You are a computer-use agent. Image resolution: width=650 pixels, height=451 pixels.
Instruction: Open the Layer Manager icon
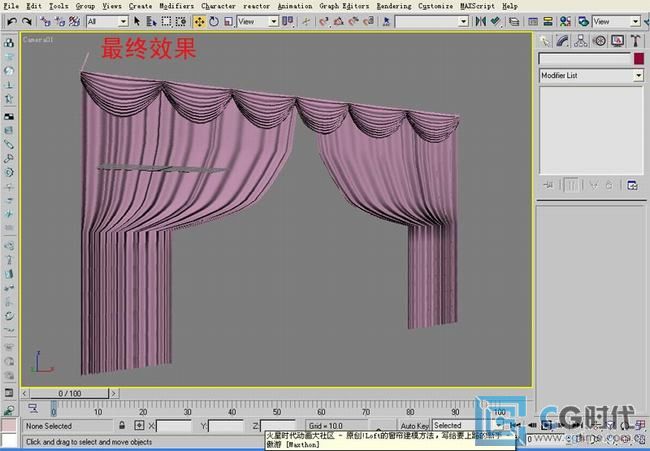(x=514, y=21)
